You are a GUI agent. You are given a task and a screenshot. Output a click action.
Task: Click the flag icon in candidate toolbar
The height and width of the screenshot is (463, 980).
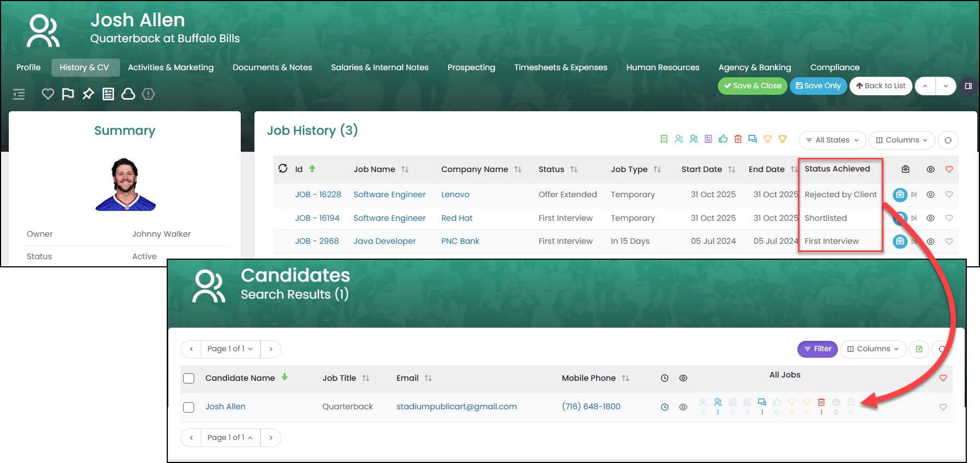[68, 94]
